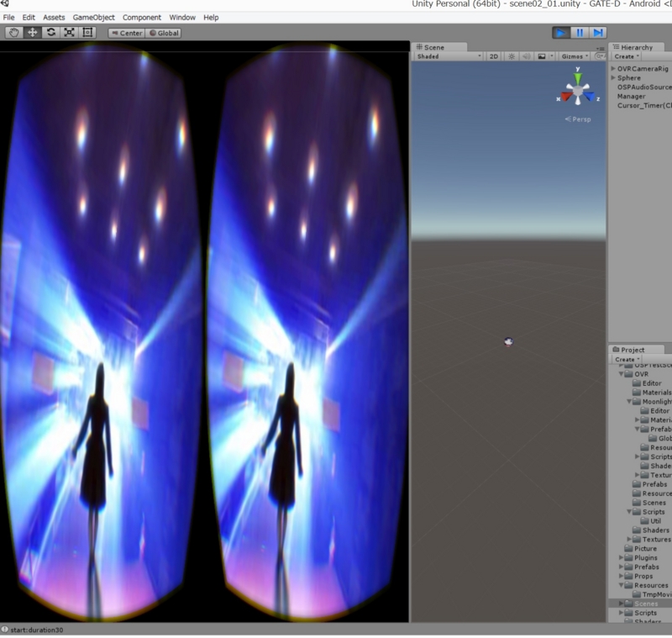The height and width of the screenshot is (638, 672).
Task: Click the red X axis gizmo cone
Action: click(x=566, y=96)
